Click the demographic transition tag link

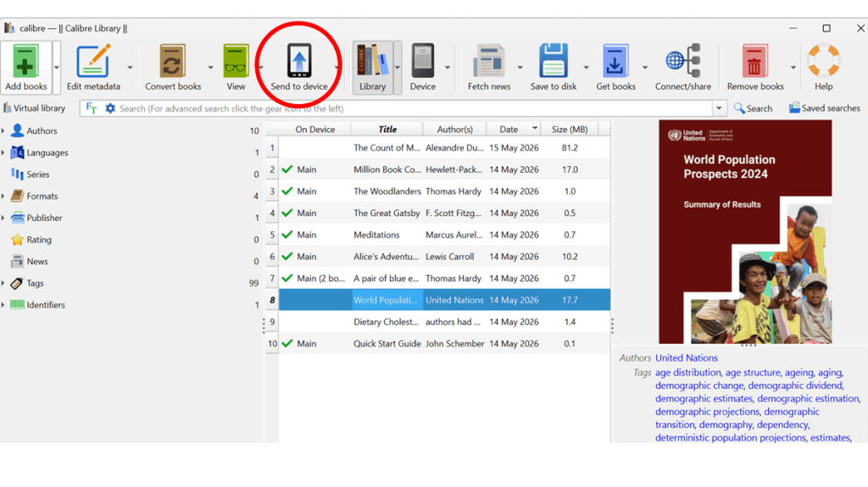tap(737, 418)
